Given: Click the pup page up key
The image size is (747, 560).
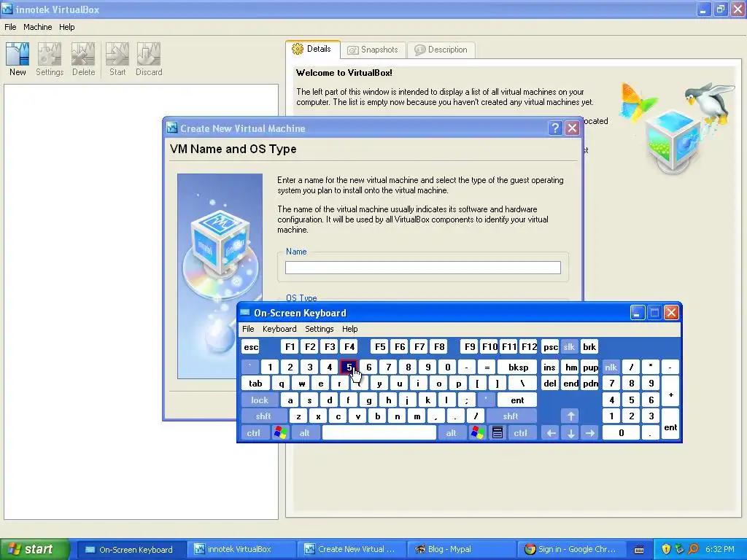Looking at the screenshot, I should coord(590,367).
